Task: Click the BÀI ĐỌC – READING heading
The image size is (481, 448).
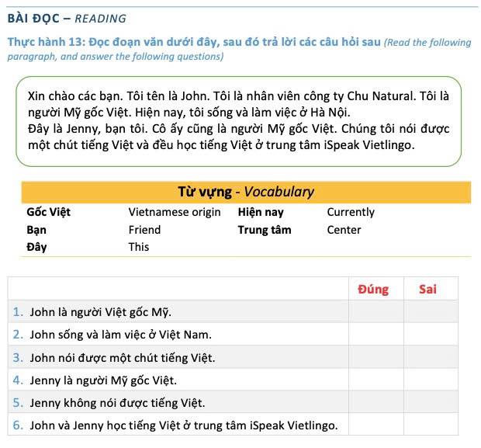Action: click(x=67, y=18)
